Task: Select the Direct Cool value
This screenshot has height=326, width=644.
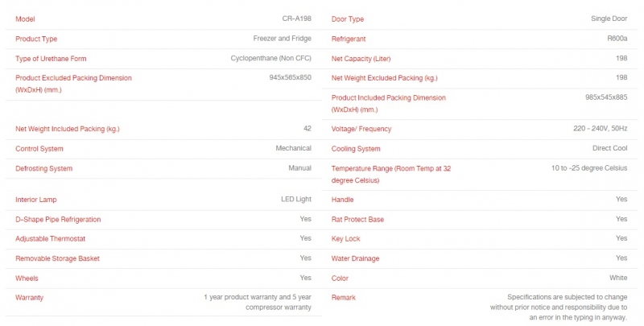Action: pos(610,148)
